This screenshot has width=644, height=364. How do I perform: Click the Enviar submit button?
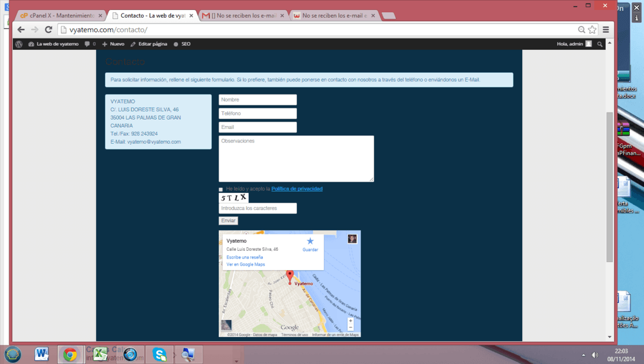[228, 220]
